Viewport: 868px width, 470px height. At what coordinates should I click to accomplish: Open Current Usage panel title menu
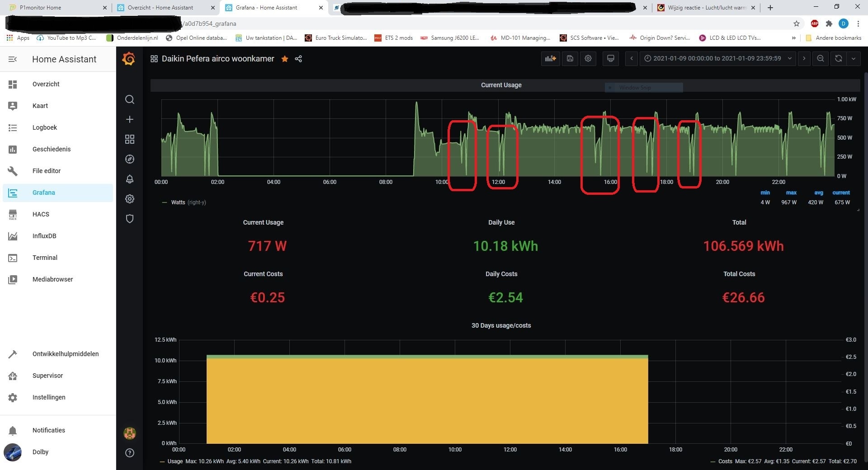point(501,85)
